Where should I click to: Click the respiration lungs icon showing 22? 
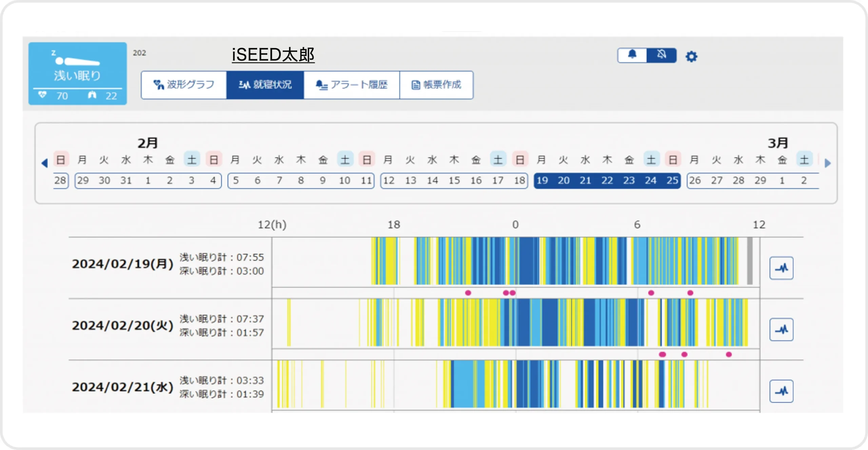[x=92, y=95]
